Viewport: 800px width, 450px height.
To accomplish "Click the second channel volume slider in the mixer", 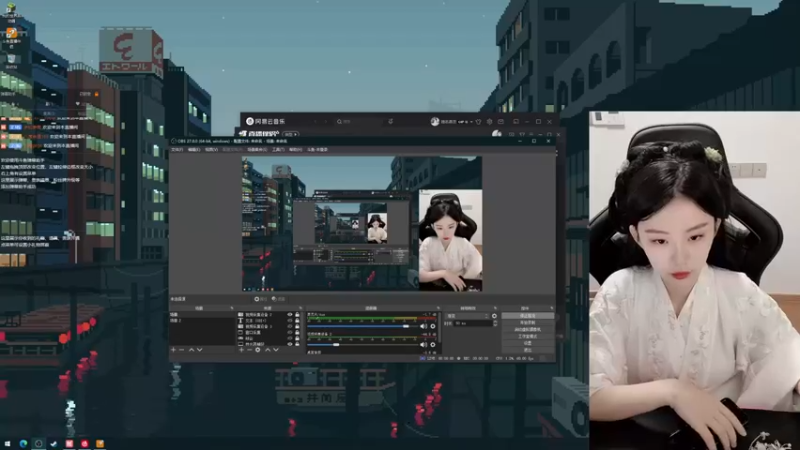I will tap(363, 344).
